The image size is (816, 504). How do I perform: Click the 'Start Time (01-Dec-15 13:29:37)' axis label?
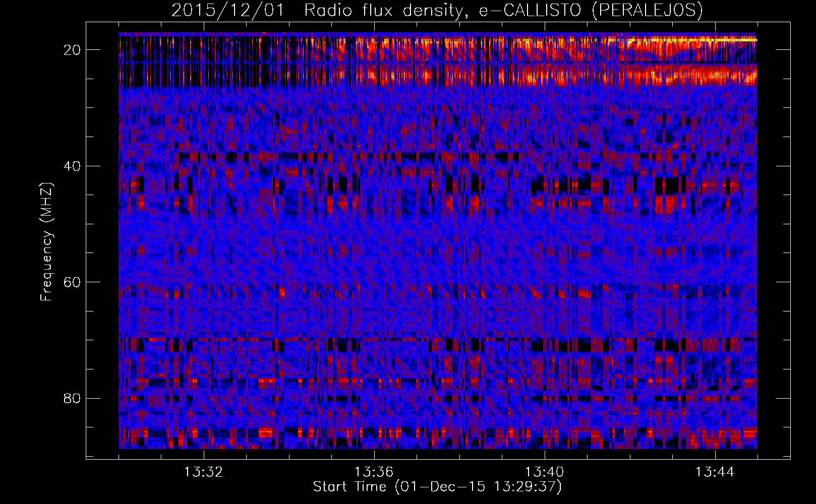437,487
